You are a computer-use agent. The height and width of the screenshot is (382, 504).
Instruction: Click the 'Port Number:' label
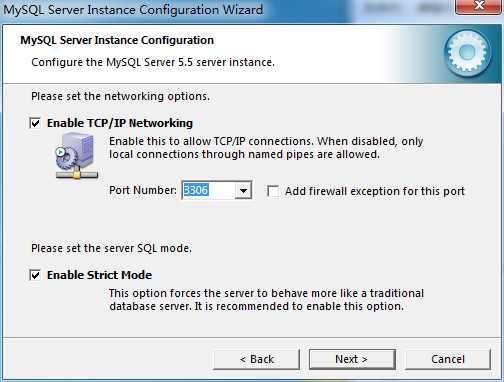[143, 190]
